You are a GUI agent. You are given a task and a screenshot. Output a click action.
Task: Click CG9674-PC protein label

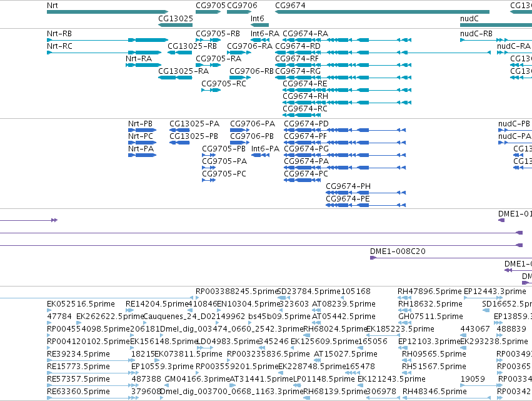pyautogui.click(x=306, y=174)
